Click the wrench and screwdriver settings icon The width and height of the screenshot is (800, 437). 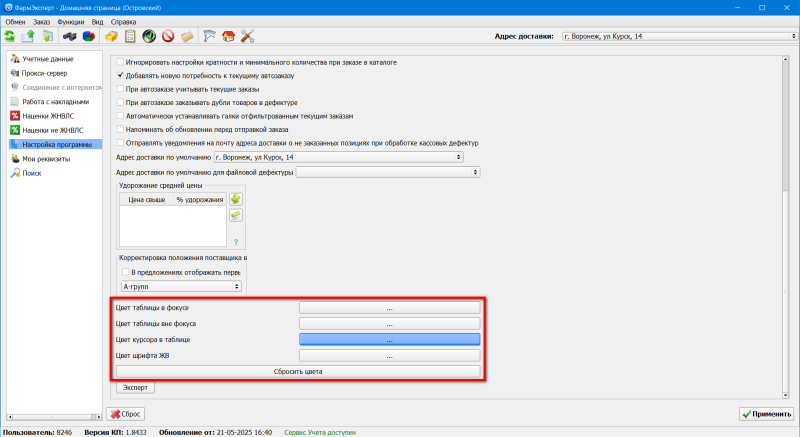pos(248,37)
